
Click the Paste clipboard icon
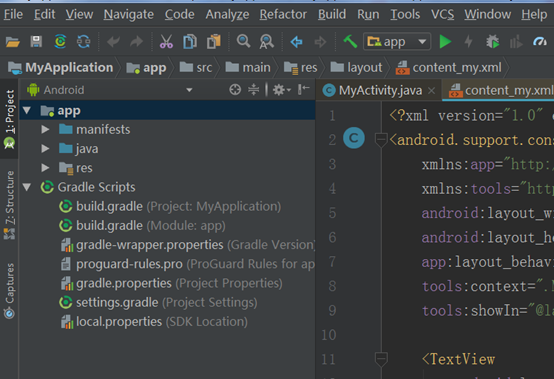(214, 42)
